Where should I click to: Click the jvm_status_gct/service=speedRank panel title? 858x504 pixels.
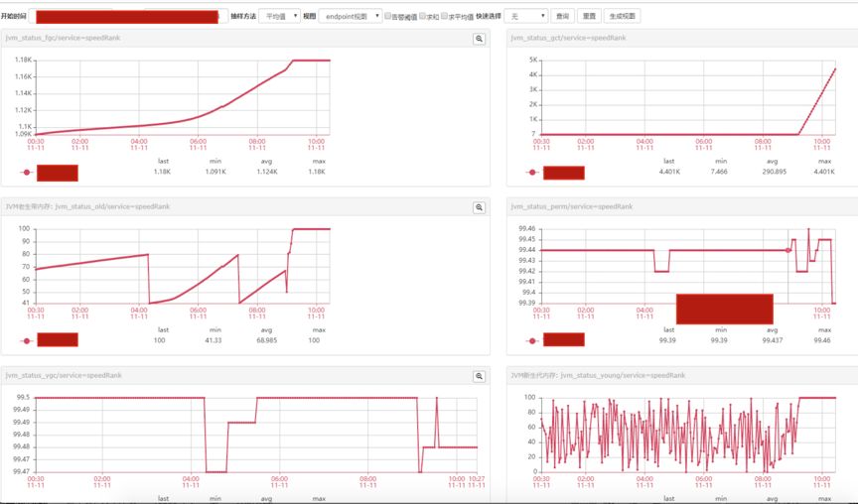tap(569, 38)
